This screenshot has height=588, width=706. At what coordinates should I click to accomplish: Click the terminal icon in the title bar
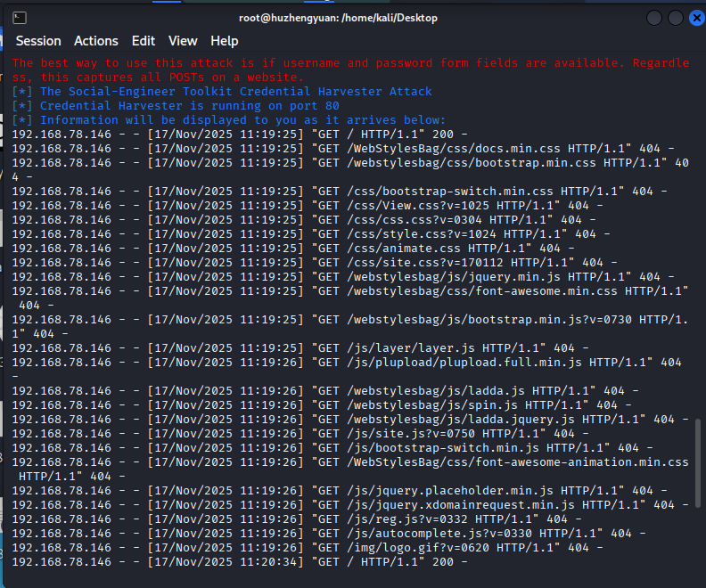tap(20, 18)
